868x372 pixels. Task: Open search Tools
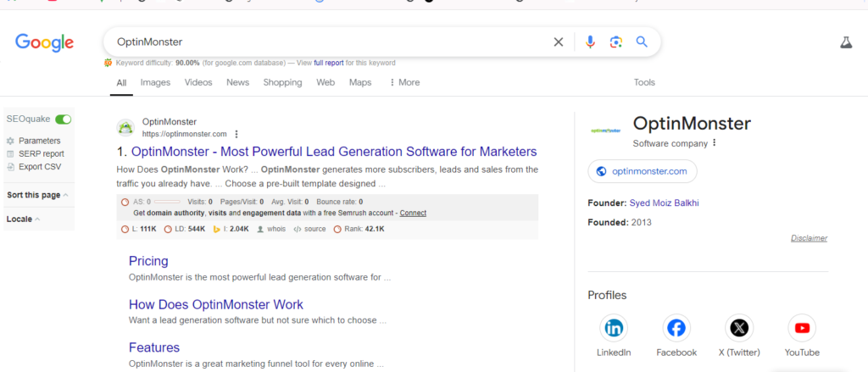tap(644, 82)
